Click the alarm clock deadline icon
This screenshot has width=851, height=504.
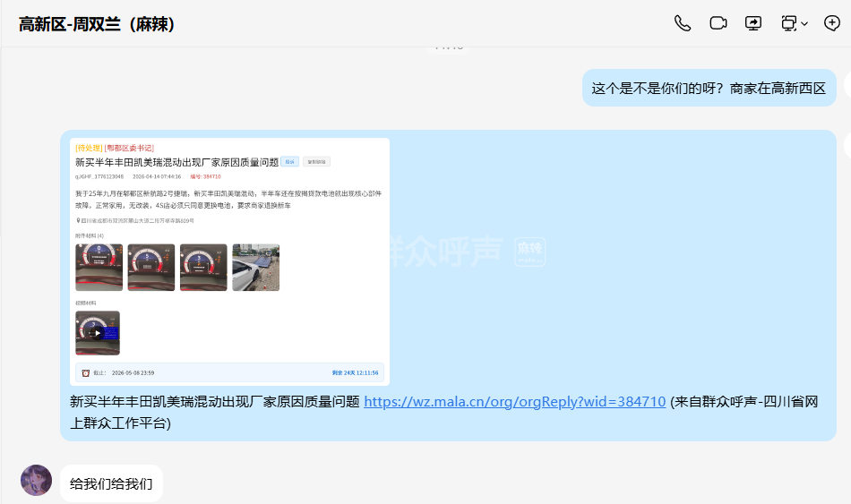pyautogui.click(x=86, y=372)
